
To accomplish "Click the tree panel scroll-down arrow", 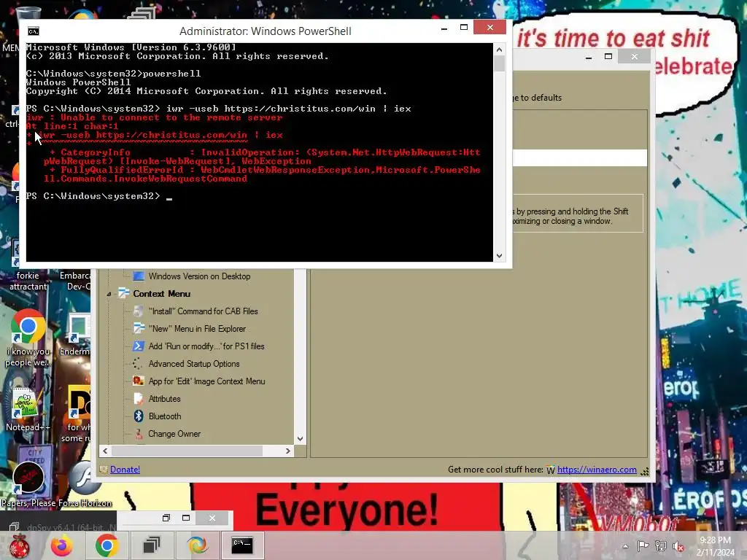I will pos(300,439).
